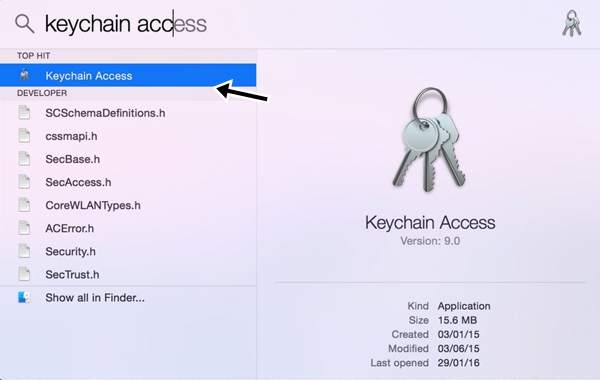600x380 pixels.
Task: Click the small keys icon beside search field
Action: (572, 23)
